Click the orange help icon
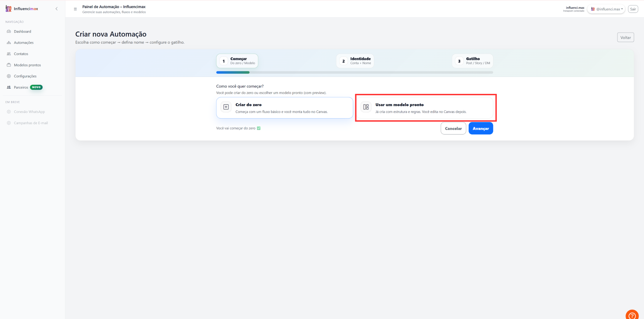This screenshot has height=319, width=644. pyautogui.click(x=632, y=315)
